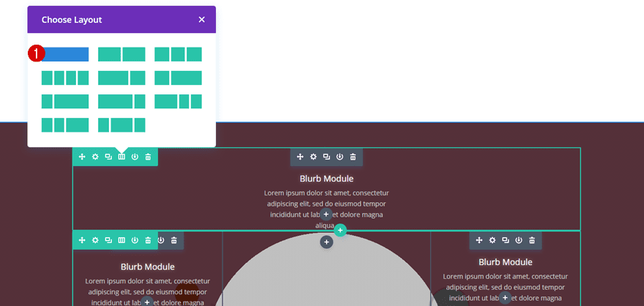Click save icon on top center Blurb toolbar
Viewport: 644px width, 306px height.
coord(340,157)
